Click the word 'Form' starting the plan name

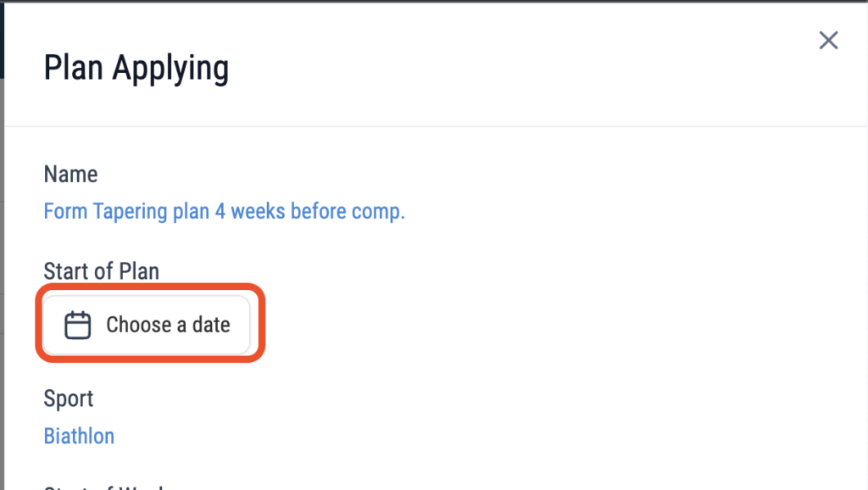(65, 211)
